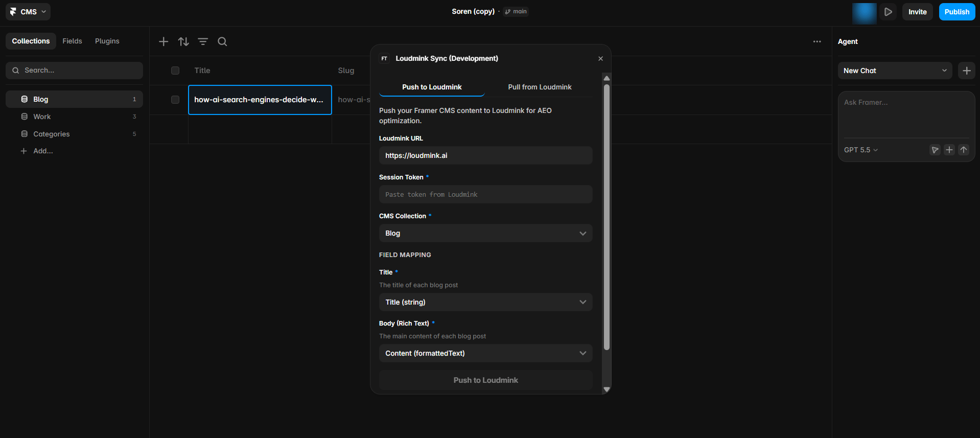The height and width of the screenshot is (438, 980).
Task: Switch to the Collections tab
Action: click(31, 41)
